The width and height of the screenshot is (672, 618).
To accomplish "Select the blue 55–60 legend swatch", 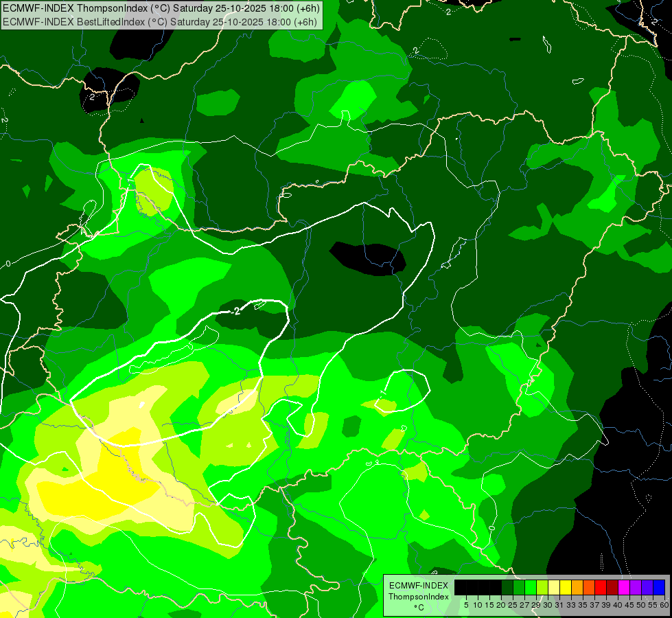I will (x=659, y=587).
